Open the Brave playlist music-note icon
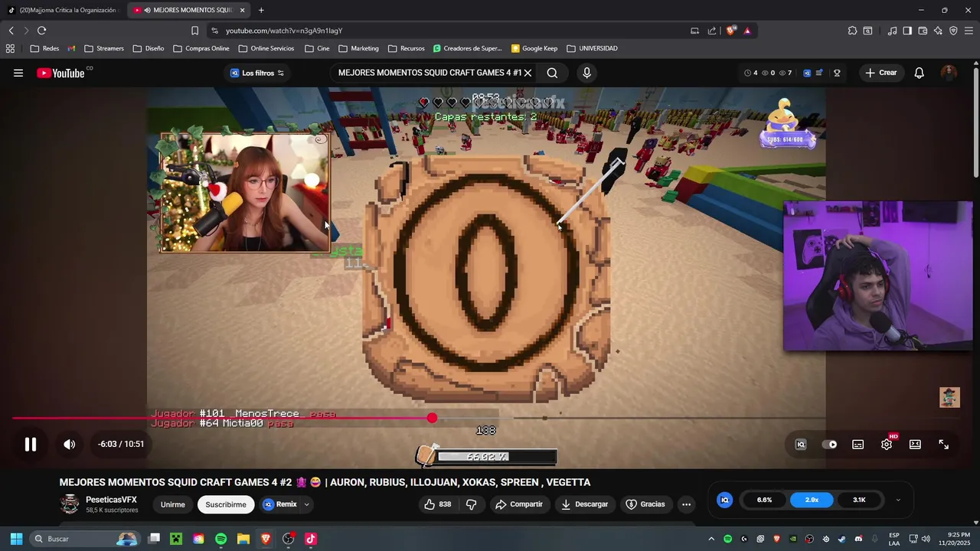Screen dimensions: 980x551 coord(892,31)
